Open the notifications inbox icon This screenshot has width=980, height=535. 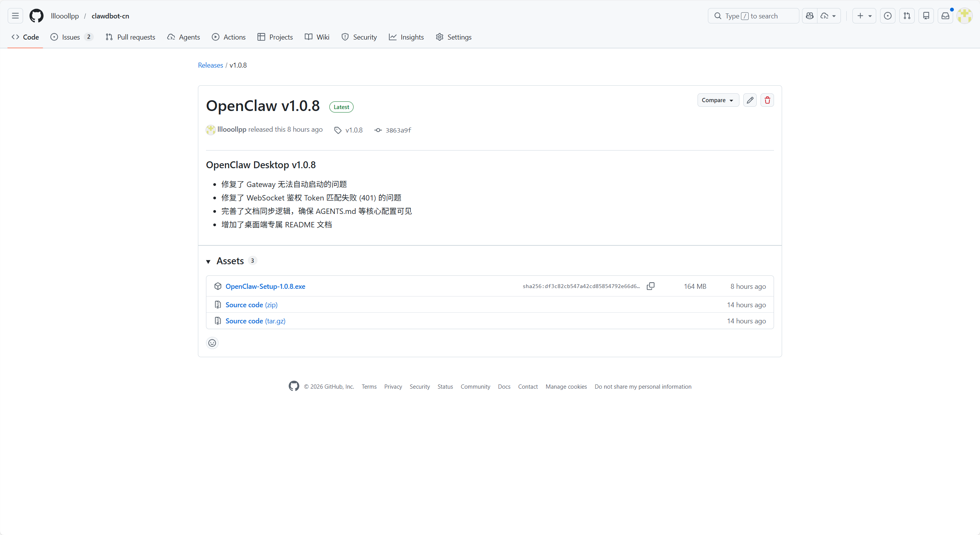pyautogui.click(x=945, y=16)
